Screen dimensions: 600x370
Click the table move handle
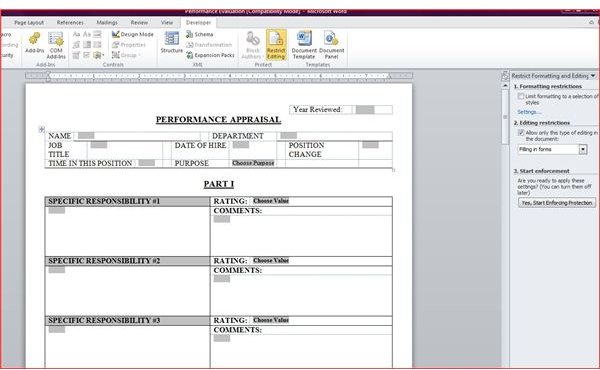coord(42,129)
